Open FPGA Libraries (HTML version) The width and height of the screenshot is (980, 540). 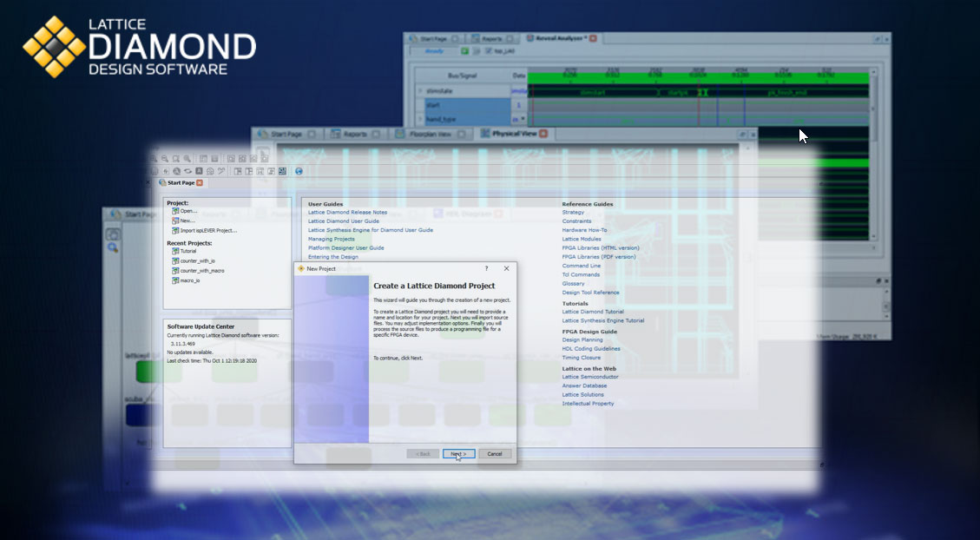point(601,248)
